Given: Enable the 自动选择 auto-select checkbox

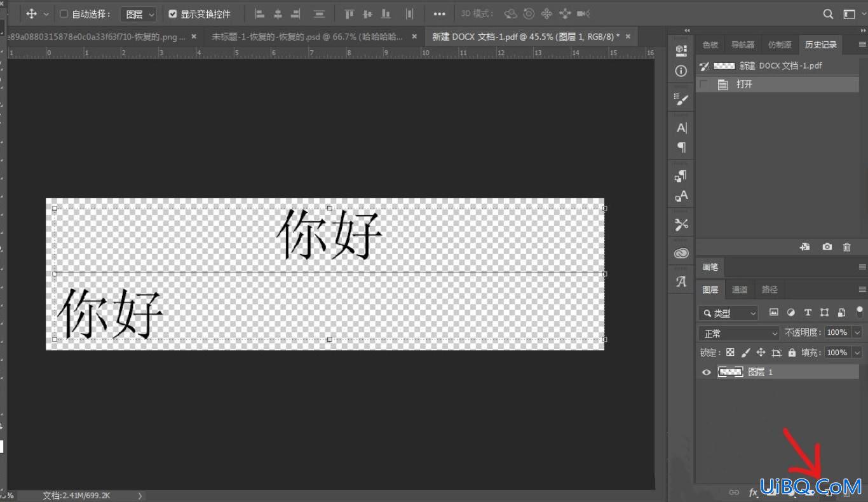Looking at the screenshot, I should click(x=64, y=14).
